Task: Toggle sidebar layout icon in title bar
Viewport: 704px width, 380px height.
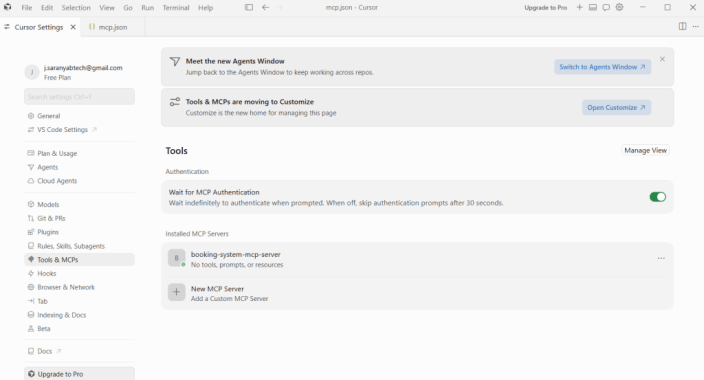Action: tap(249, 7)
